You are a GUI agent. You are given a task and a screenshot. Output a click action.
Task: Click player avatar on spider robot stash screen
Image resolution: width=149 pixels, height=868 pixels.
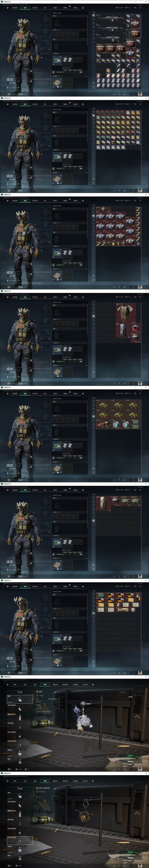140,480
